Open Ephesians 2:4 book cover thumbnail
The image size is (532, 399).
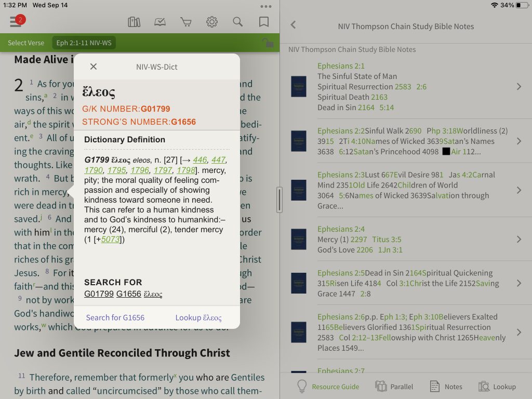(299, 239)
